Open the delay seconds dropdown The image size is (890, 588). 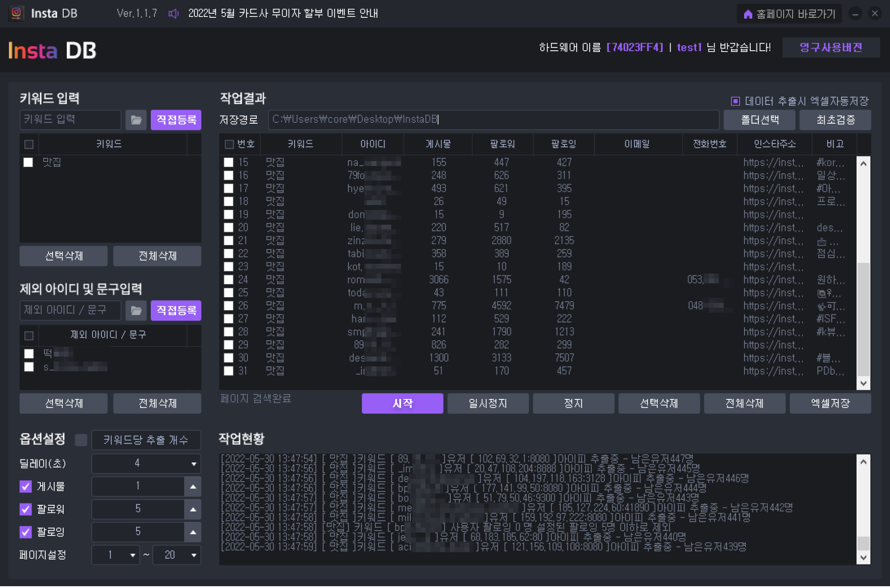(x=146, y=463)
